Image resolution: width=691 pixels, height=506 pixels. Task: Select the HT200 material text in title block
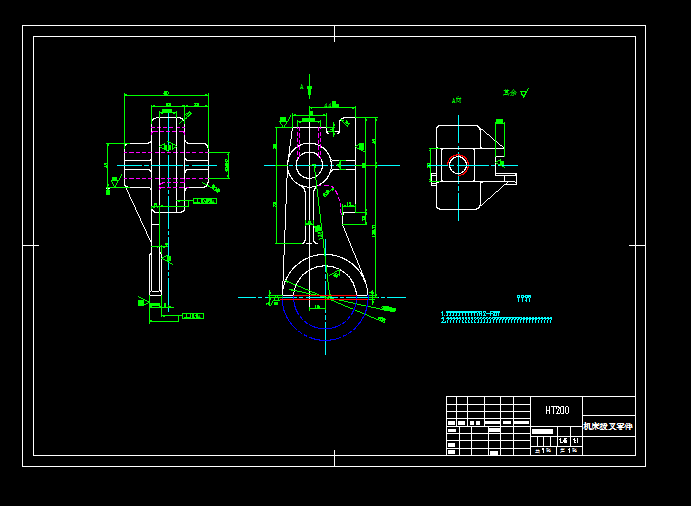pos(557,410)
